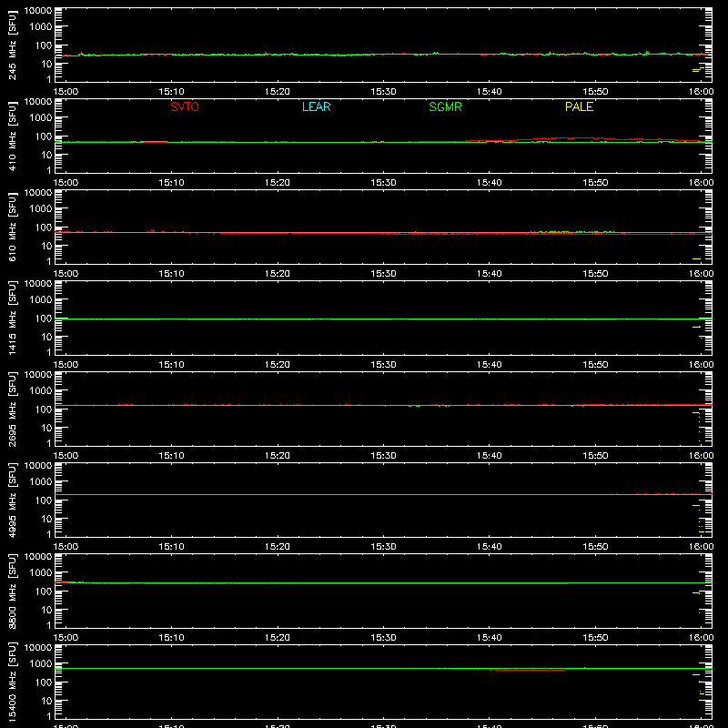The width and height of the screenshot is (728, 728).
Task: Select the 245 MHz [SFU] axis title
Action: [12, 45]
